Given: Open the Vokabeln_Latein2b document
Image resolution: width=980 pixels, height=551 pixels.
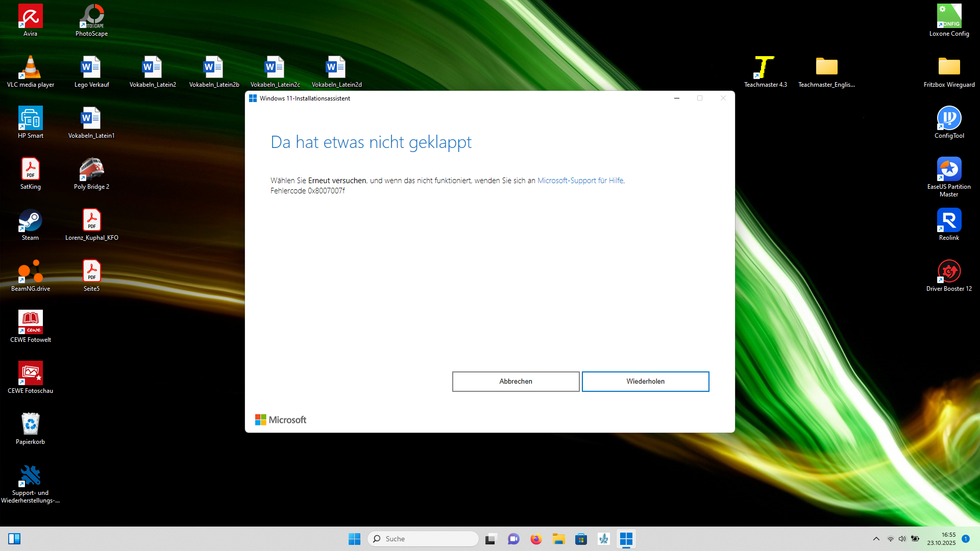Looking at the screenshot, I should [214, 71].
